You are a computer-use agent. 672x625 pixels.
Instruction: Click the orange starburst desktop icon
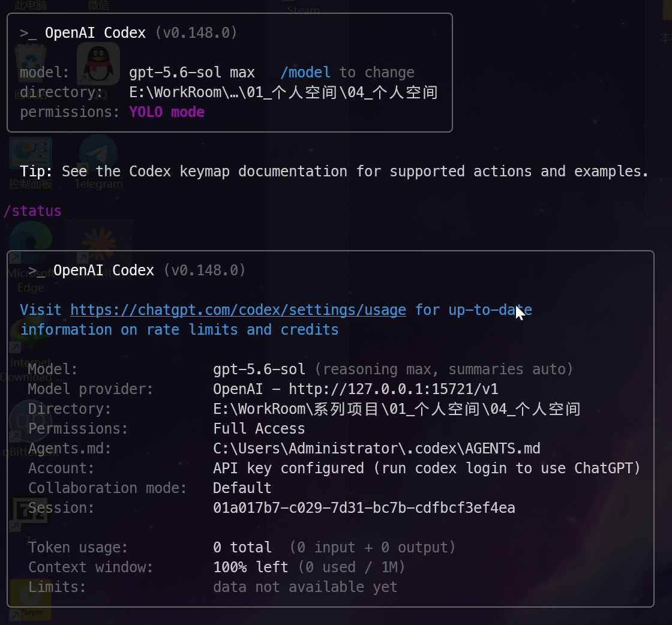click(x=98, y=244)
